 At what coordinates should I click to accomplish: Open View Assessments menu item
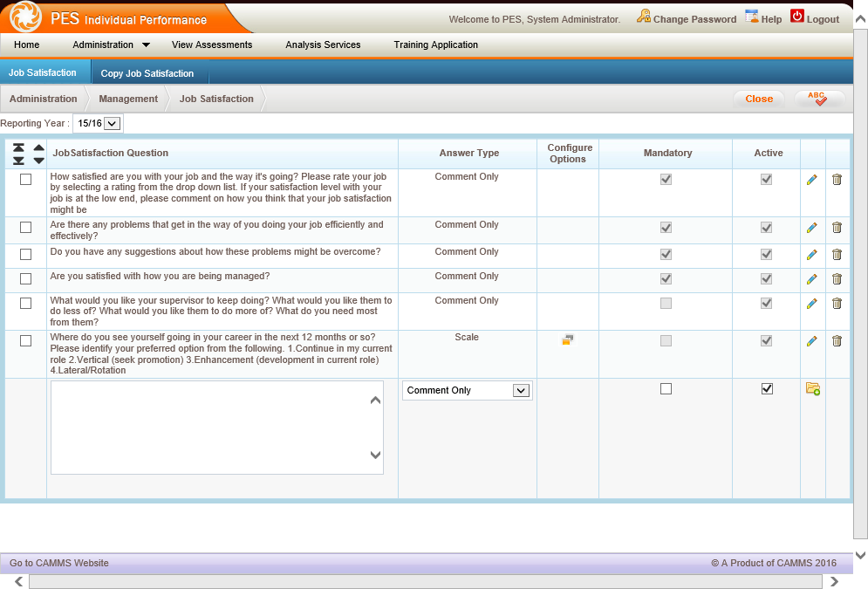(x=212, y=45)
